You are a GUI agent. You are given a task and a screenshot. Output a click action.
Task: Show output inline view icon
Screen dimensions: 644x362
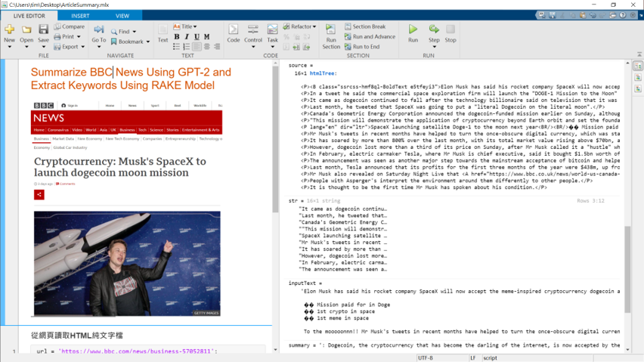[638, 78]
